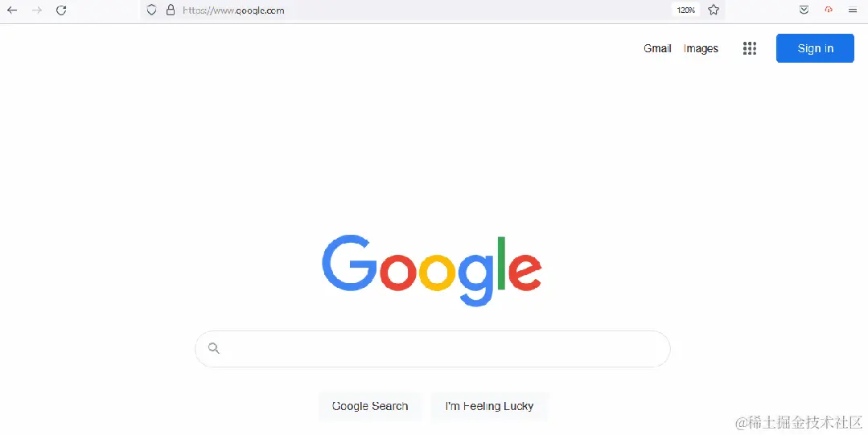Click the I'm Feeling Lucky button
This screenshot has width=868, height=435.
pyautogui.click(x=489, y=406)
